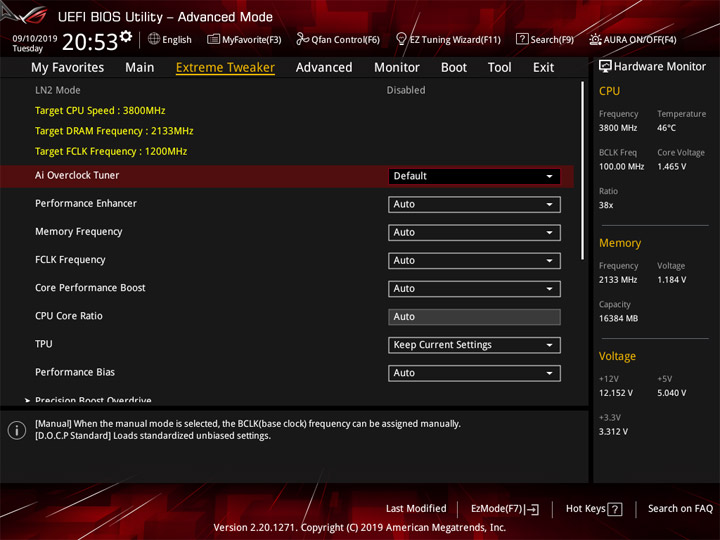Viewport: 720px width, 540px height.
Task: Click the Last Modified button
Action: coord(416,509)
